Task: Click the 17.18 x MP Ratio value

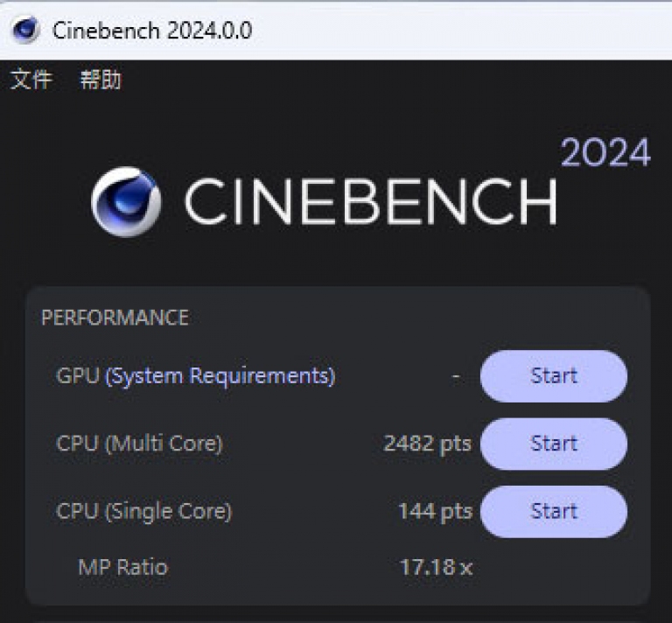Action: tap(436, 567)
